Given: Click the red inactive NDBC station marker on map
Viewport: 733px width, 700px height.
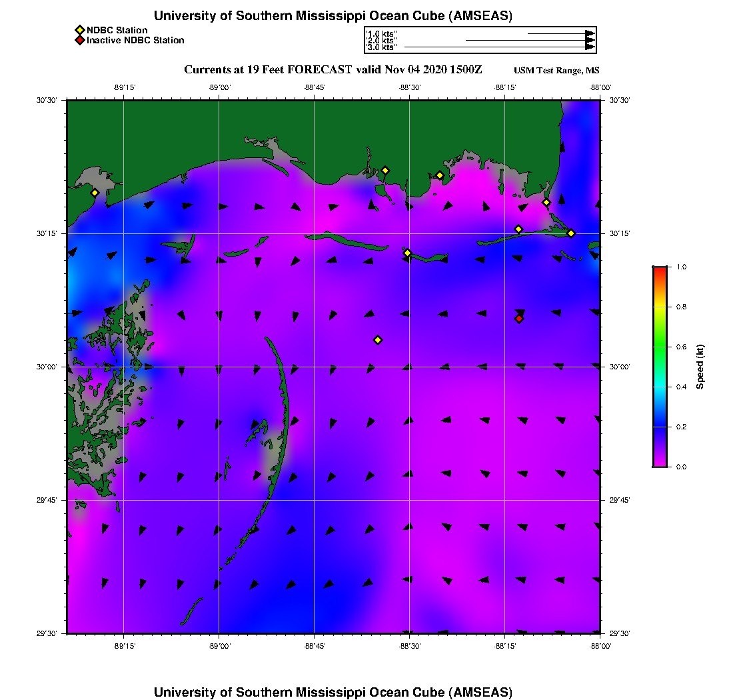Looking at the screenshot, I should tap(519, 319).
